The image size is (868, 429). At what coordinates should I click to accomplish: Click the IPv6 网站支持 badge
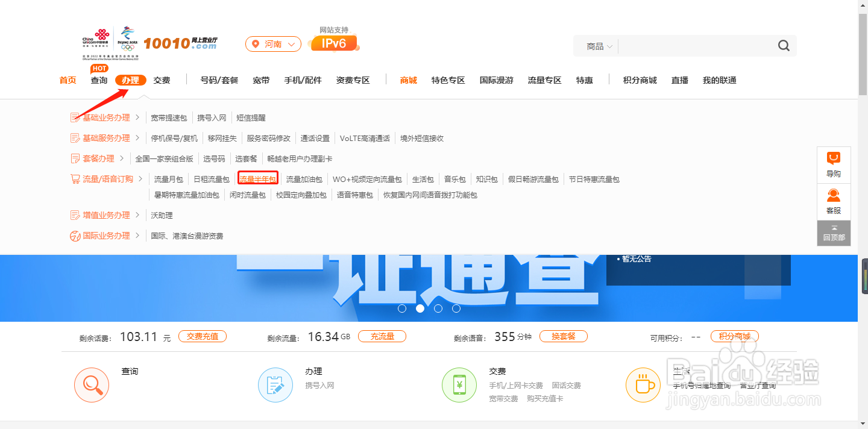333,42
